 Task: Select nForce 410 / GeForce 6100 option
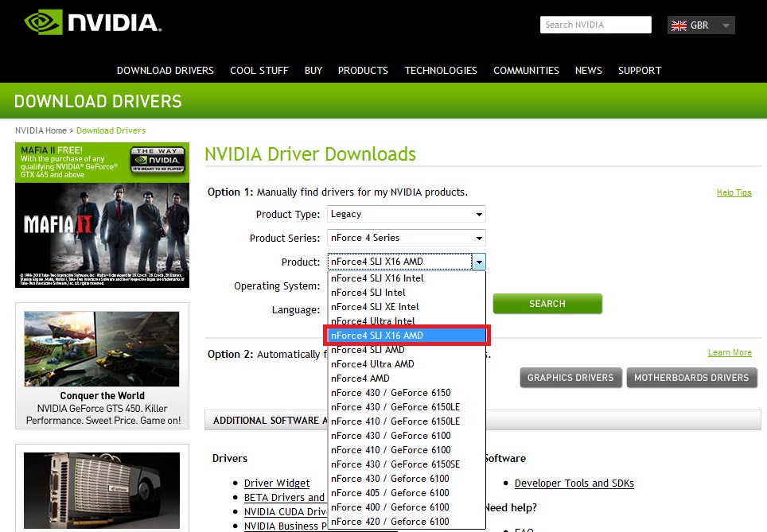click(406, 450)
